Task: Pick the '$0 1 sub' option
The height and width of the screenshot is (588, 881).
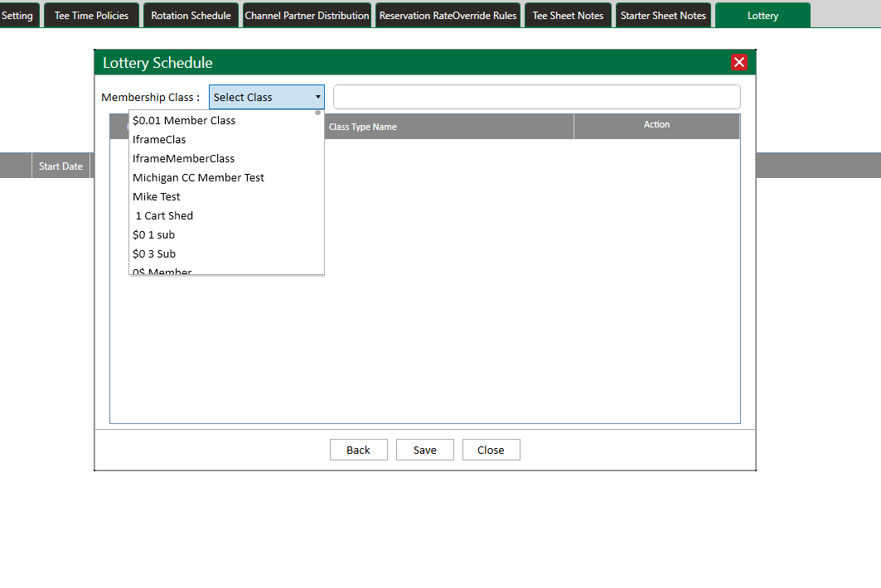Action: tap(153, 235)
